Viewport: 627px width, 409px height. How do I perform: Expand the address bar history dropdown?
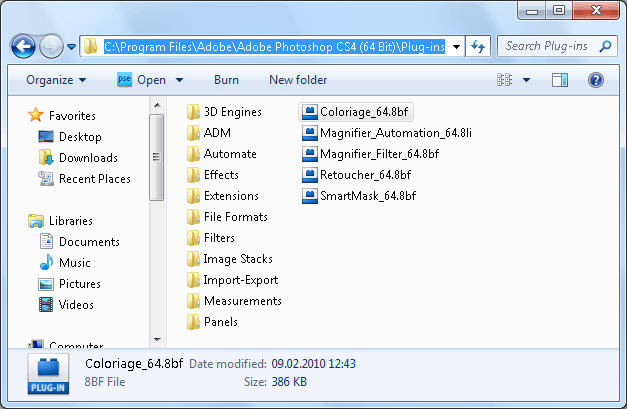pyautogui.click(x=456, y=47)
